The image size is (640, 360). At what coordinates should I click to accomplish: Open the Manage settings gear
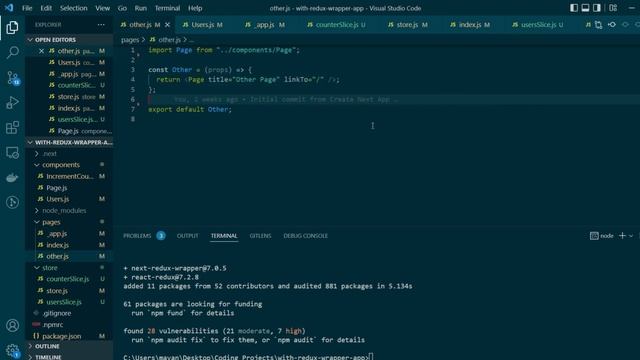(x=12, y=350)
